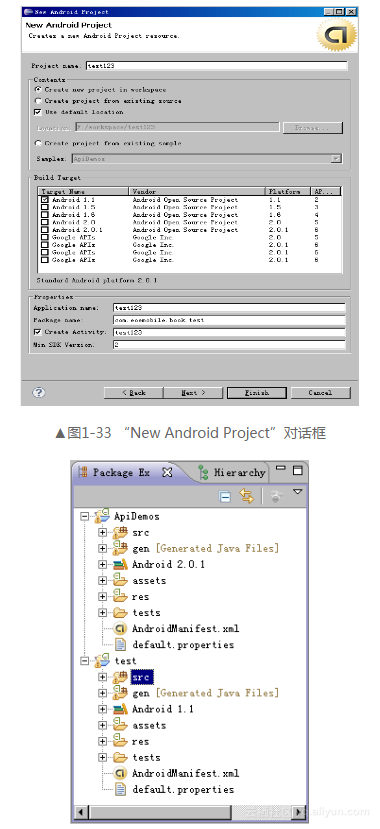Click the tests folder icon under test project

(121, 757)
